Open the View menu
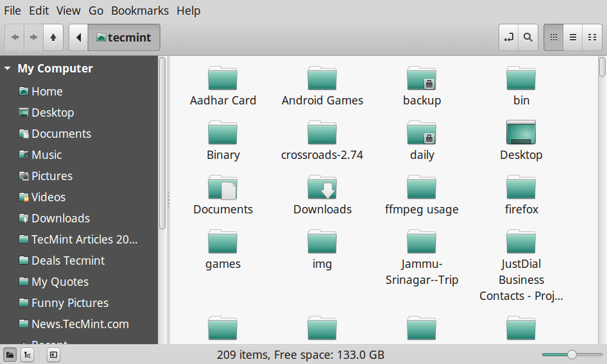 click(x=68, y=11)
